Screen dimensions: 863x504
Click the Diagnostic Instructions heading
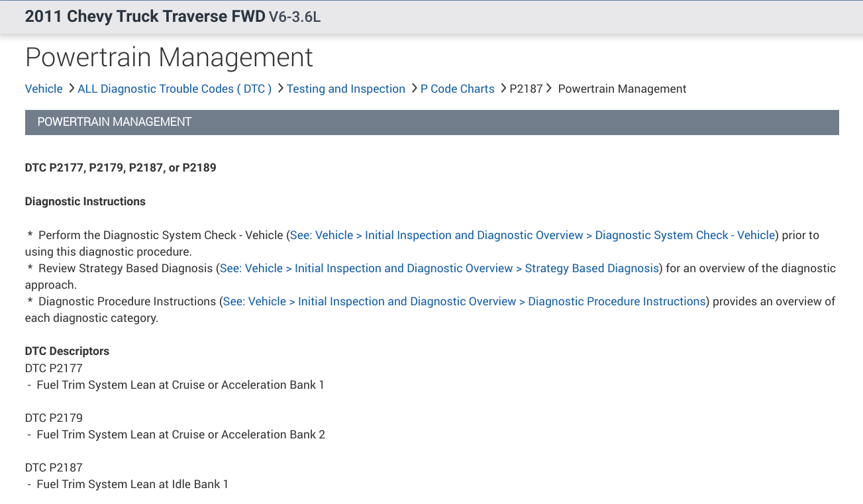click(85, 201)
